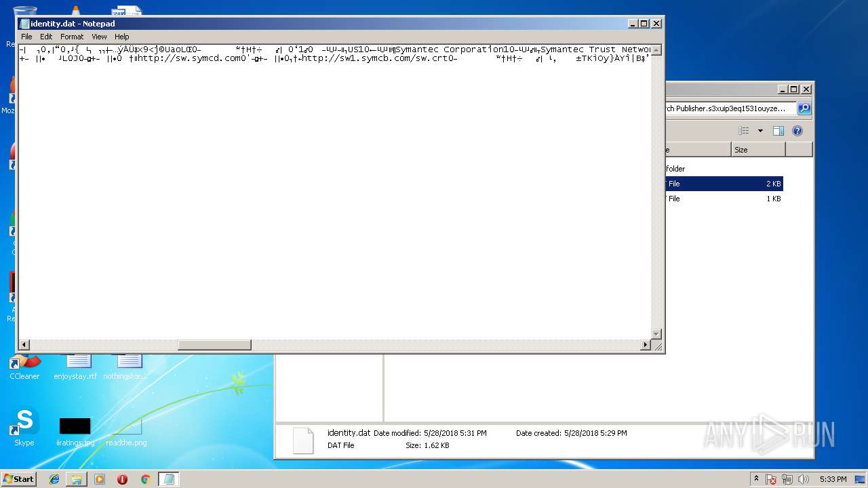Click the Size 1.62 KB detail text
868x488 pixels.
(427, 445)
